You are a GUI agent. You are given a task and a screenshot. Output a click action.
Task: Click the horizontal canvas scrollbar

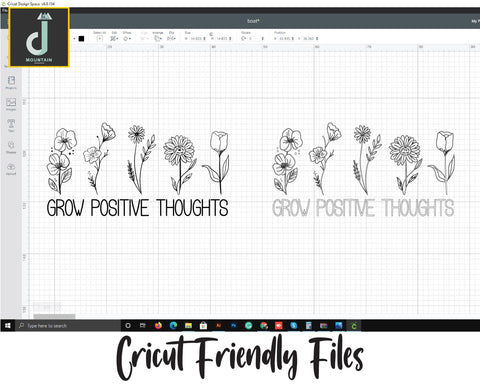click(x=54, y=316)
